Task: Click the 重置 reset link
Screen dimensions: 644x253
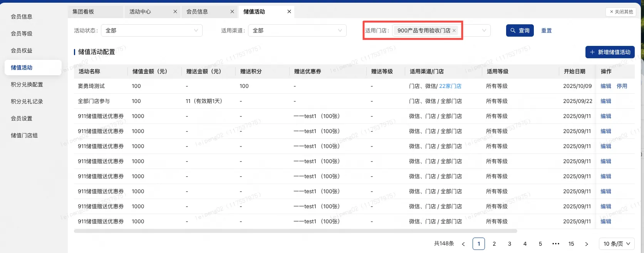Action: coord(547,30)
